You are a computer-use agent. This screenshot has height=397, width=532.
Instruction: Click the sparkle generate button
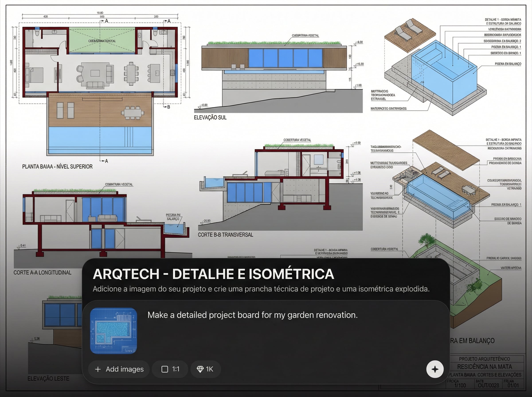coord(435,369)
